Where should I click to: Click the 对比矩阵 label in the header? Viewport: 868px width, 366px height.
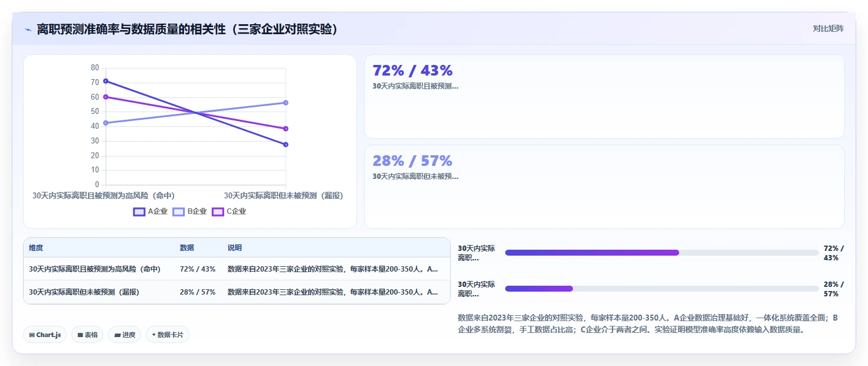point(828,28)
